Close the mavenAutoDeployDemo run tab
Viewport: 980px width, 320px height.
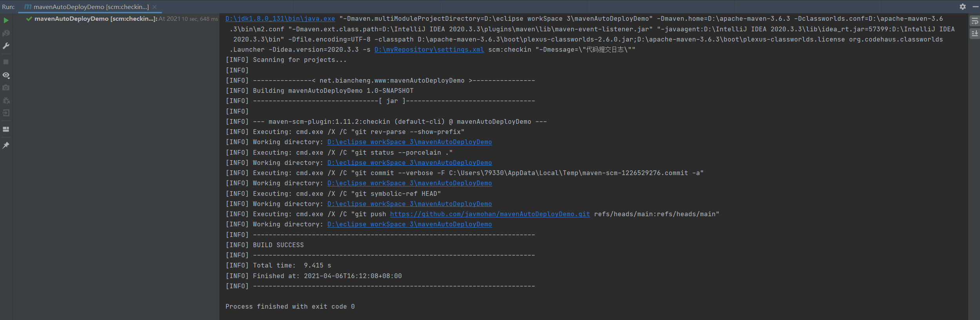click(x=155, y=7)
